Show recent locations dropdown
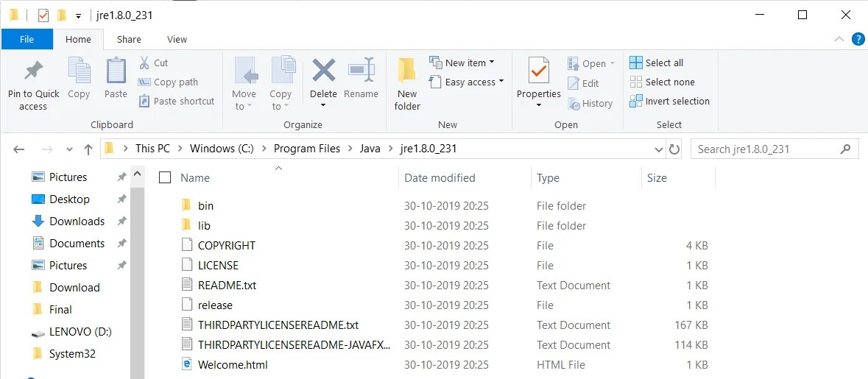The width and height of the screenshot is (868, 379). pos(69,149)
